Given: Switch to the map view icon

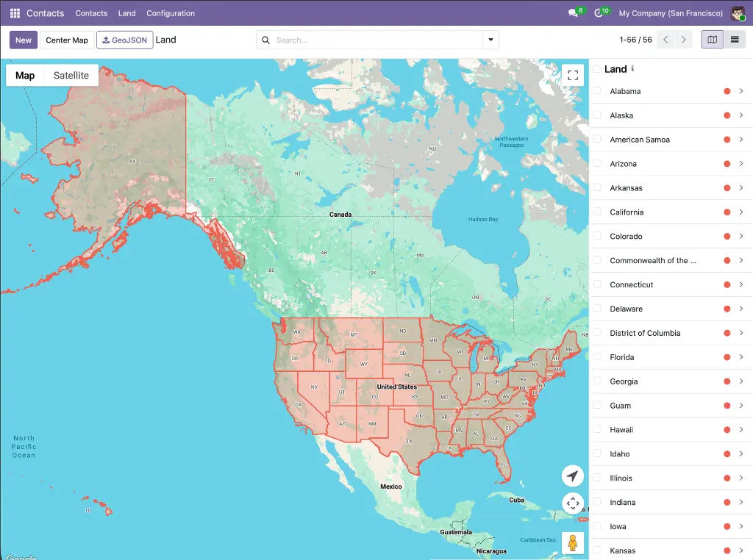Looking at the screenshot, I should pyautogui.click(x=712, y=40).
